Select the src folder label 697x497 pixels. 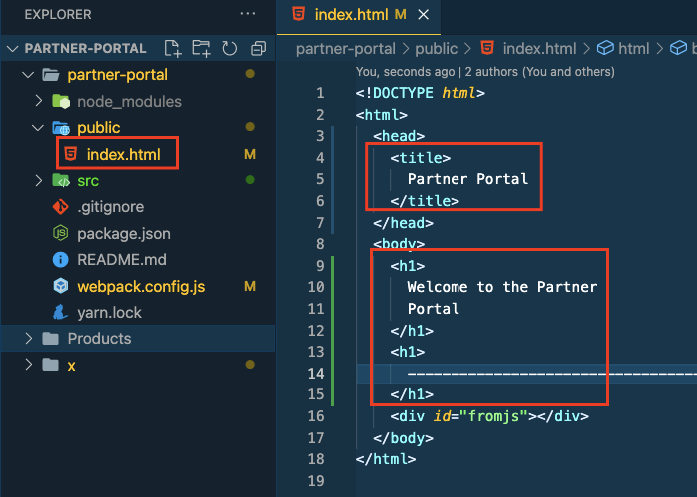coord(88,181)
